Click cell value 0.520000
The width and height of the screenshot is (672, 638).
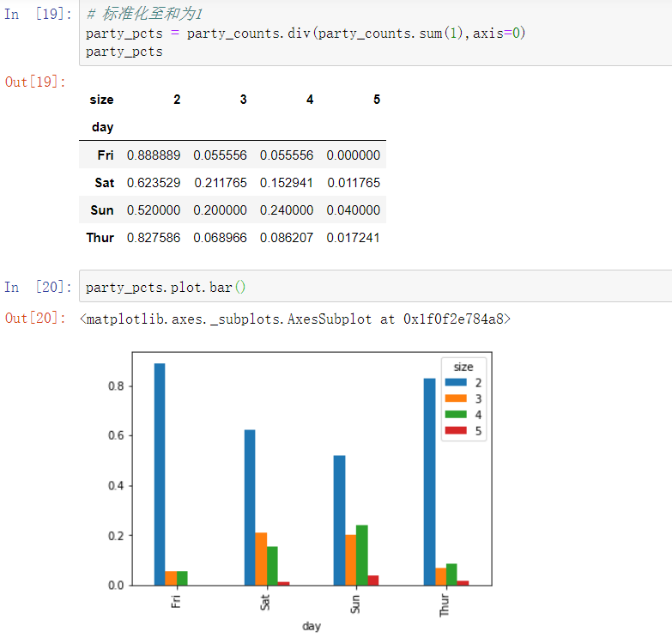tap(154, 210)
